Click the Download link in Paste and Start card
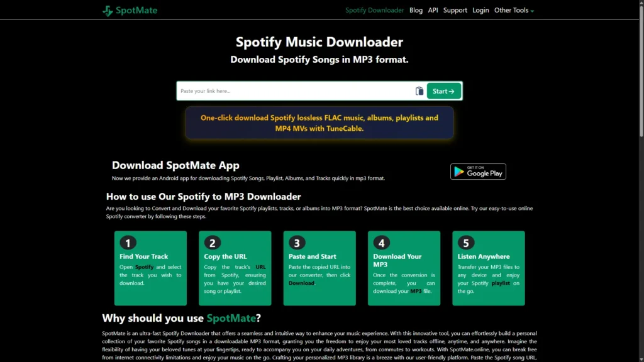 pyautogui.click(x=301, y=283)
